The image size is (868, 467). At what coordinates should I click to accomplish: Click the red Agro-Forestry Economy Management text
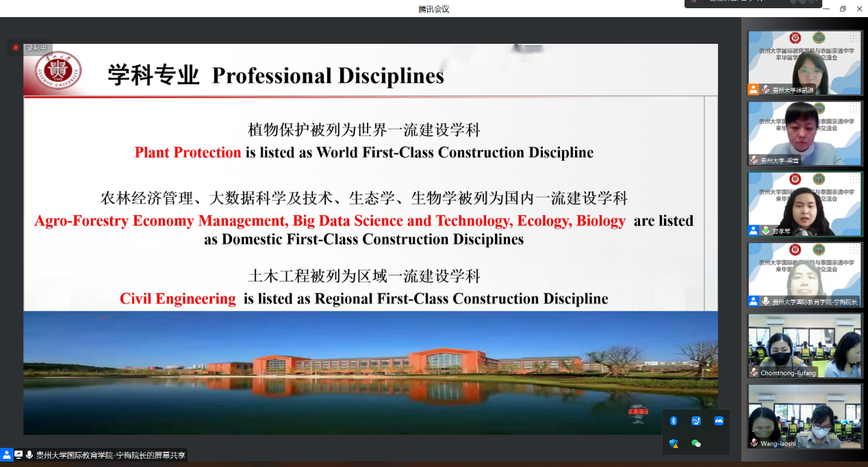[x=161, y=220]
